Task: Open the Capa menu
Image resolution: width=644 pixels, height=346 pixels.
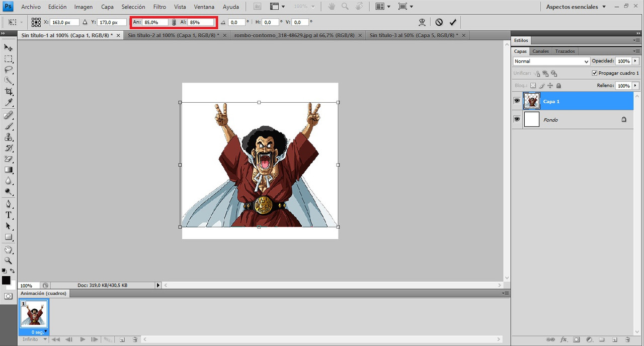Action: click(x=107, y=7)
